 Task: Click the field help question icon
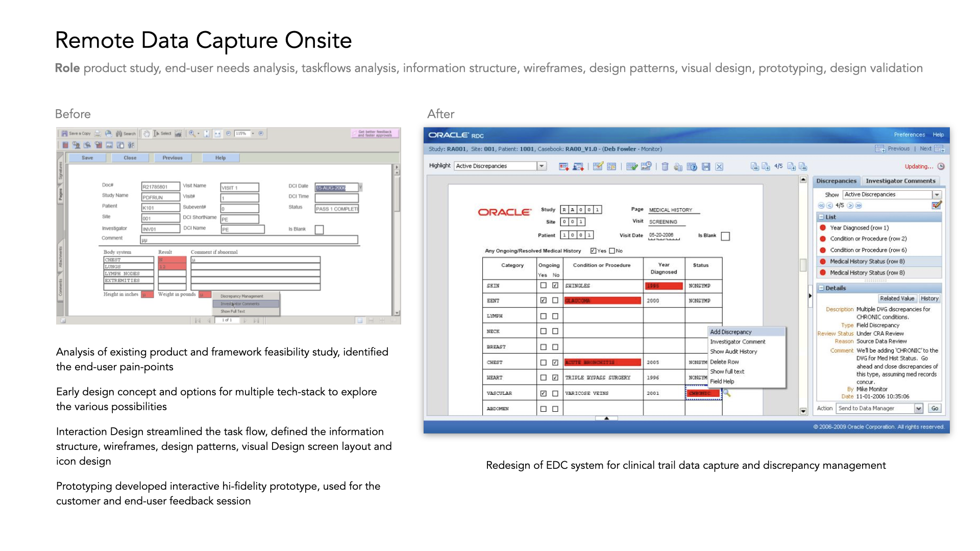(x=692, y=166)
